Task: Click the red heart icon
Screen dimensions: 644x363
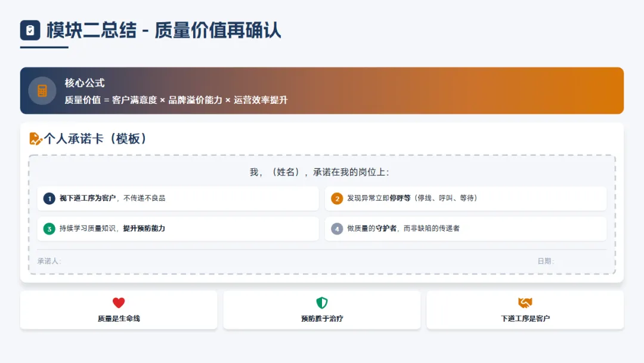Action: point(119,303)
